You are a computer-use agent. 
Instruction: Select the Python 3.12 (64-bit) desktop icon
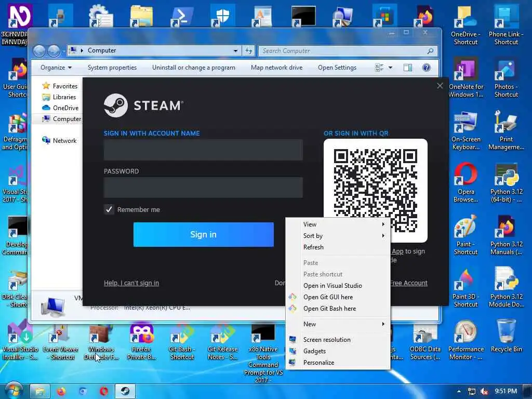(x=506, y=182)
